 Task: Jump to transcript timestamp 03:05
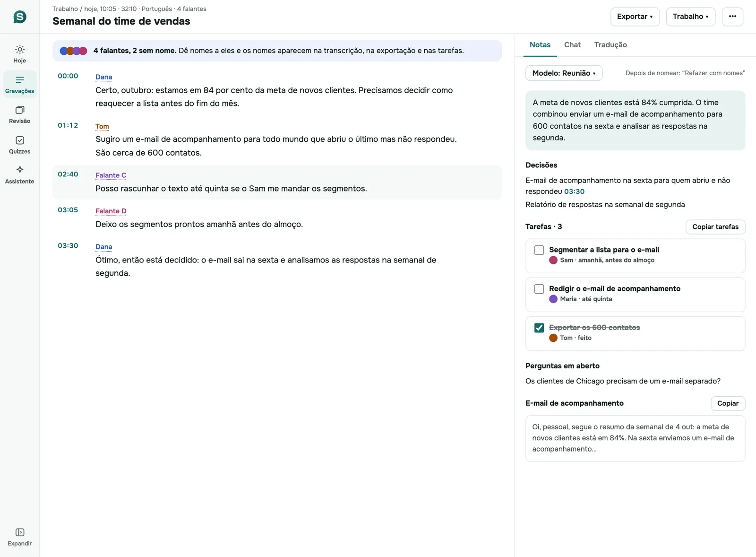point(68,210)
